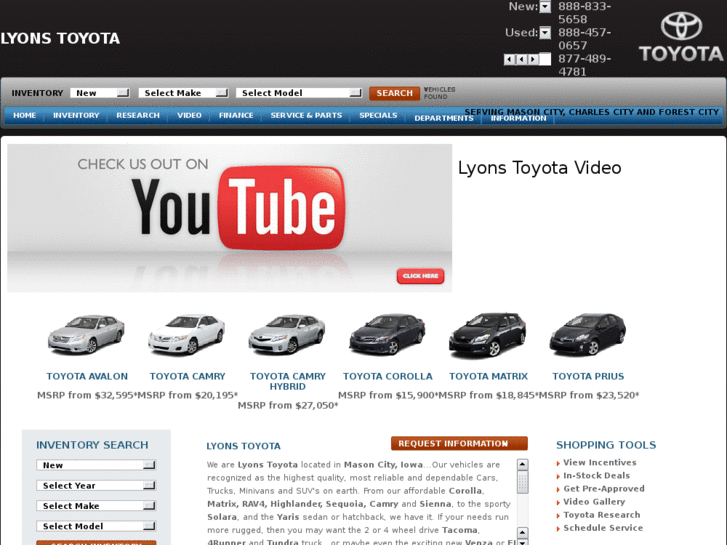Screen dimensions: 727x545
Task: Click the Toyota emblem logo in the header
Action: coord(681,37)
